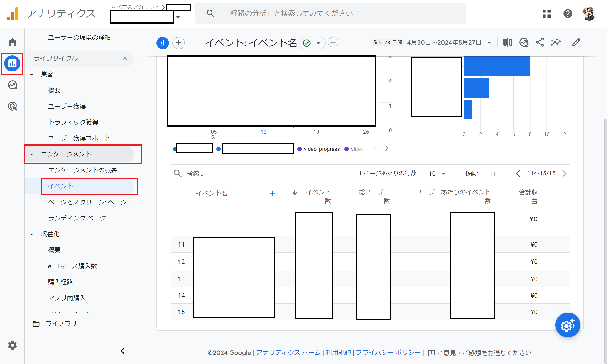This screenshot has width=607, height=364.
Task: Open the date range dropdown
Action: [489, 43]
